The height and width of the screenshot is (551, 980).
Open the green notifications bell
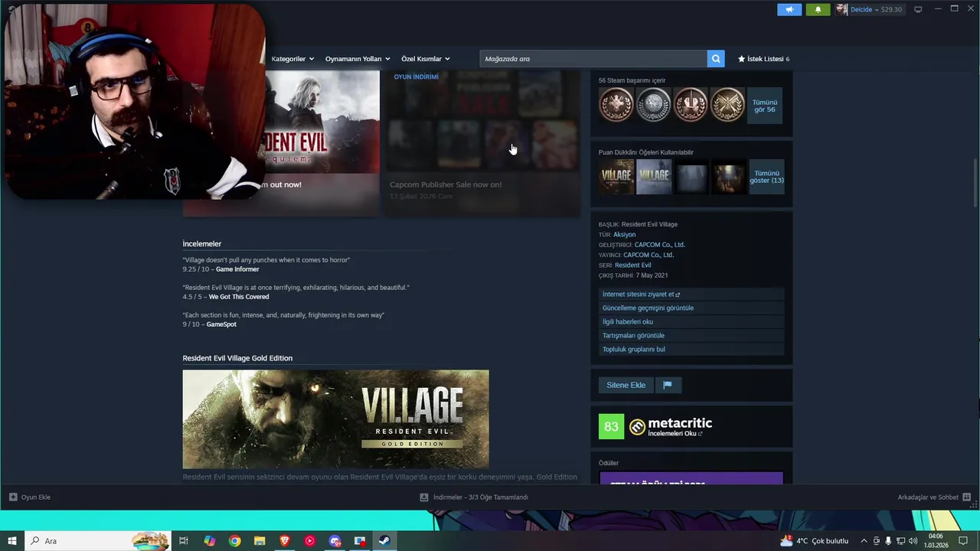pos(818,9)
